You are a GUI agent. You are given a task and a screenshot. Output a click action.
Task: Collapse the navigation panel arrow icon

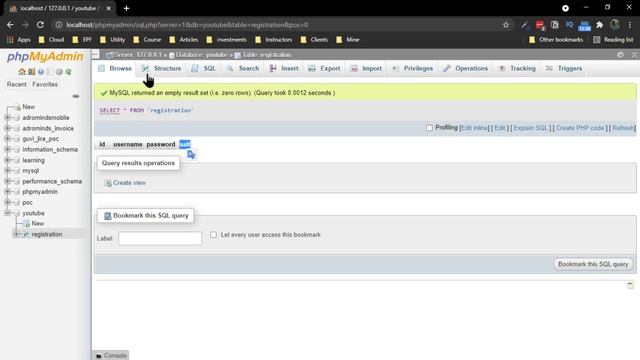(x=96, y=54)
